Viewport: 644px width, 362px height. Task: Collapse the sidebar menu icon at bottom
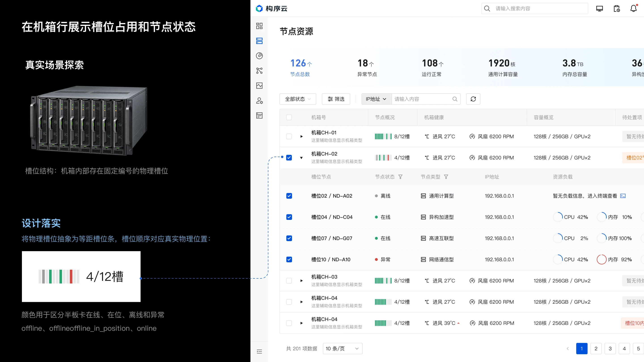[259, 352]
